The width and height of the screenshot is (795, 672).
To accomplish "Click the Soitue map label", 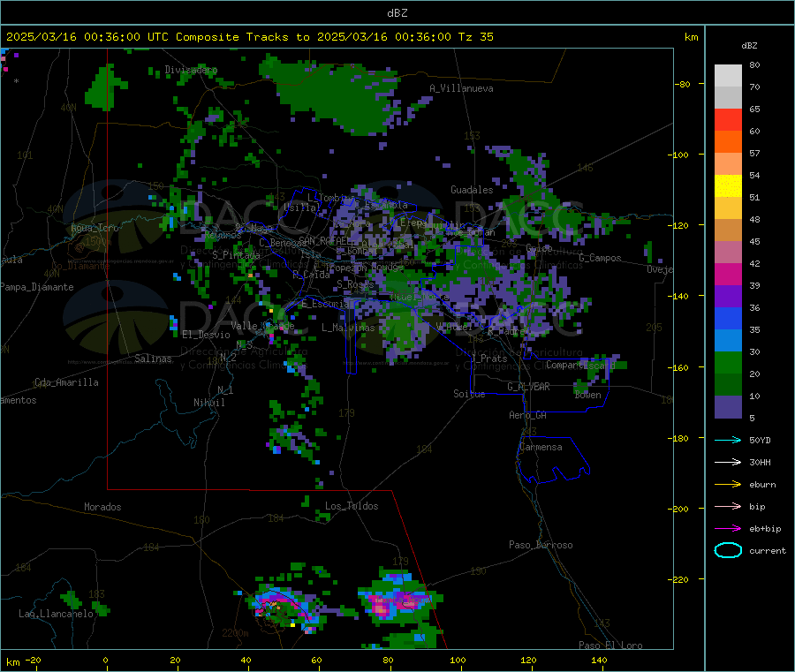I will (469, 394).
